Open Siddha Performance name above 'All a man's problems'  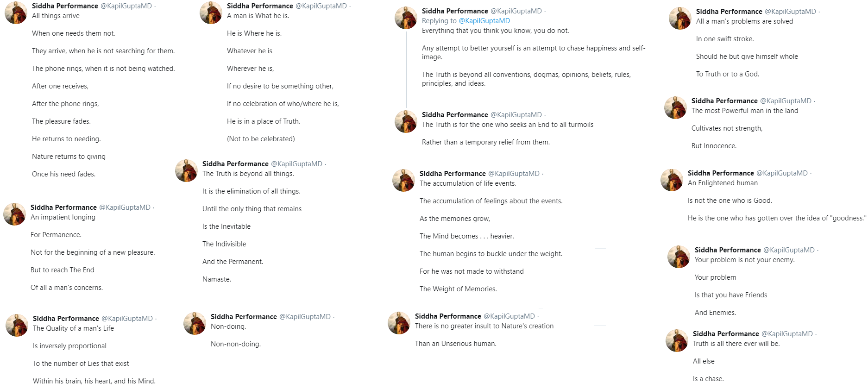729,12
